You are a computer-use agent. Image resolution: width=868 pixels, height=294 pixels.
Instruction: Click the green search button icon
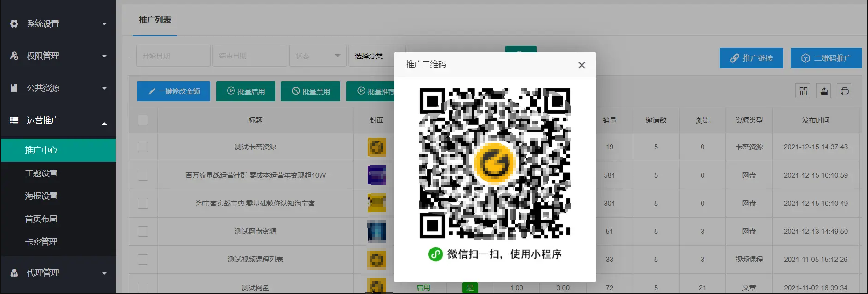pos(520,50)
